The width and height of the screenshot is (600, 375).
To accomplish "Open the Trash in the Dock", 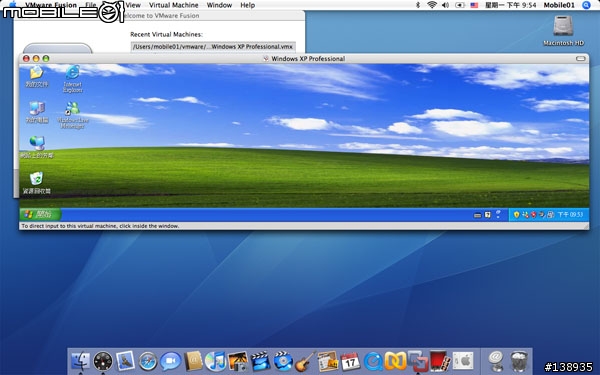I will click(x=519, y=361).
